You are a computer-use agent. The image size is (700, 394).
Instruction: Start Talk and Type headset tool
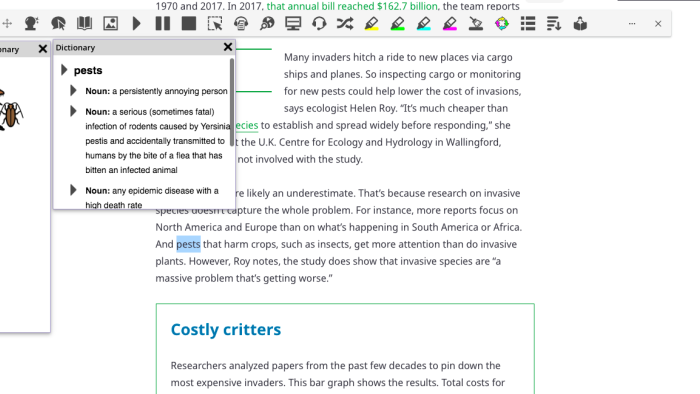319,24
